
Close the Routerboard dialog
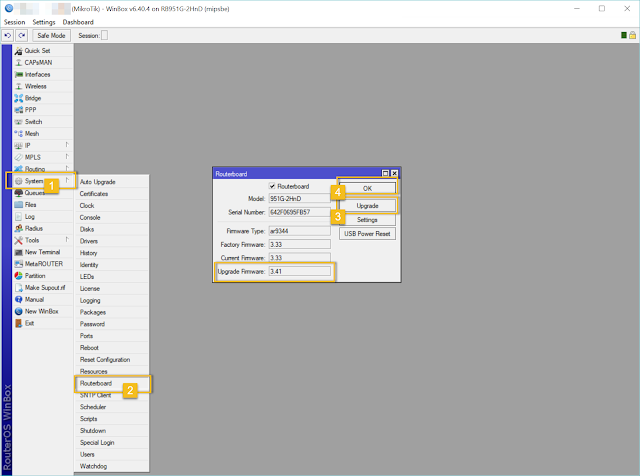394,173
